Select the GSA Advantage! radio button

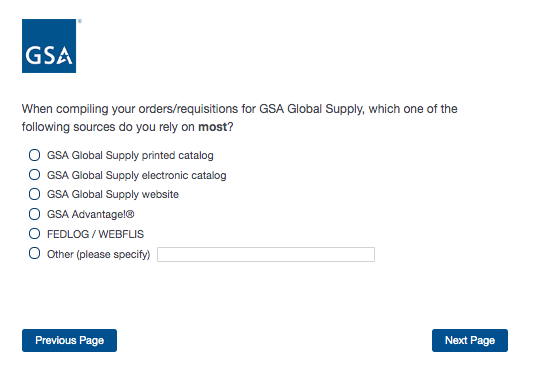click(34, 214)
